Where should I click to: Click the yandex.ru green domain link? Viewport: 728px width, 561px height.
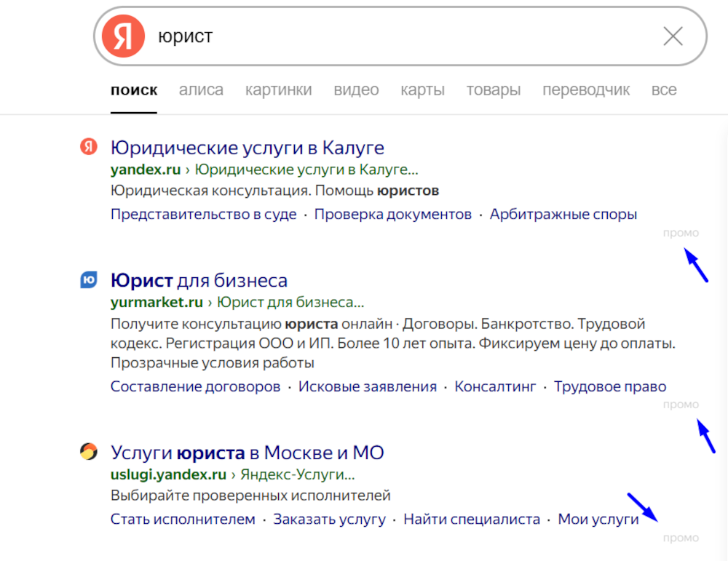click(x=146, y=170)
